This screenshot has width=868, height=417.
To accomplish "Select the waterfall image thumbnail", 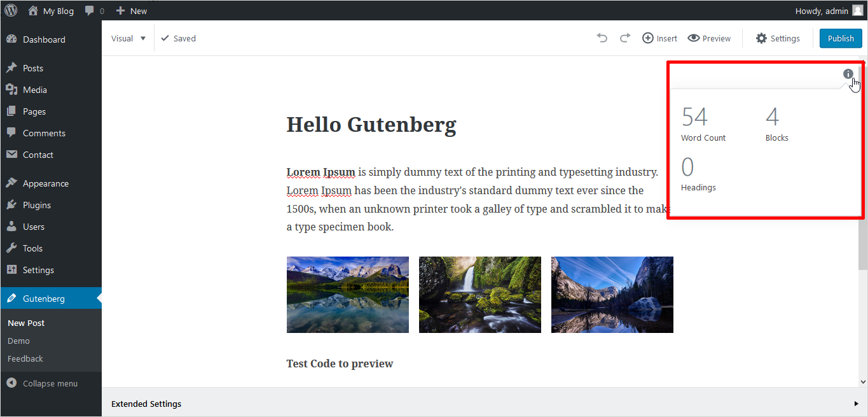I will [x=480, y=295].
